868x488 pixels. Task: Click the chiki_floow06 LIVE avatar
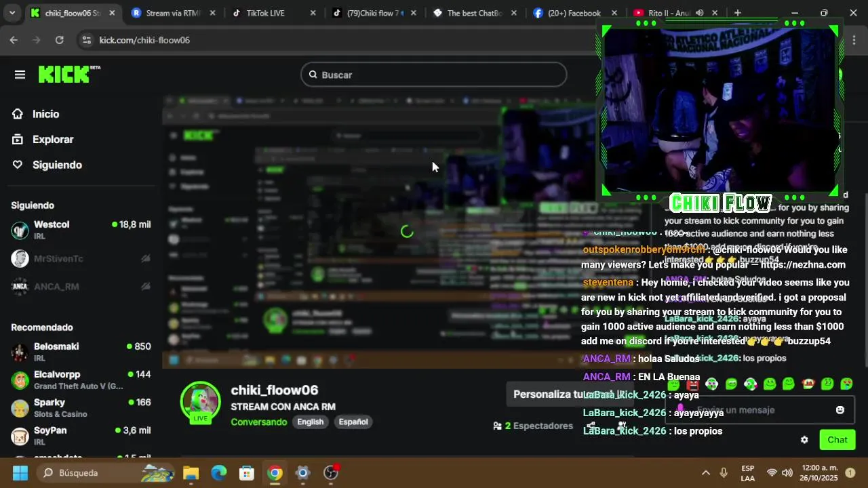pyautogui.click(x=200, y=402)
